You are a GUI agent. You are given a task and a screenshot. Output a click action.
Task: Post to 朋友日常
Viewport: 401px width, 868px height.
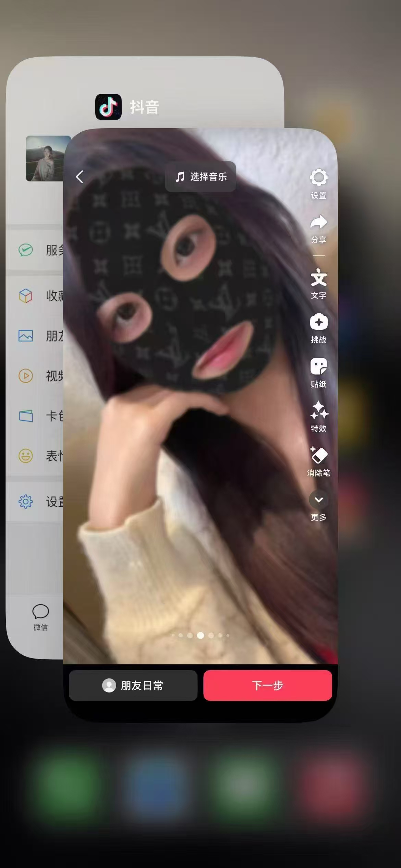click(x=133, y=686)
